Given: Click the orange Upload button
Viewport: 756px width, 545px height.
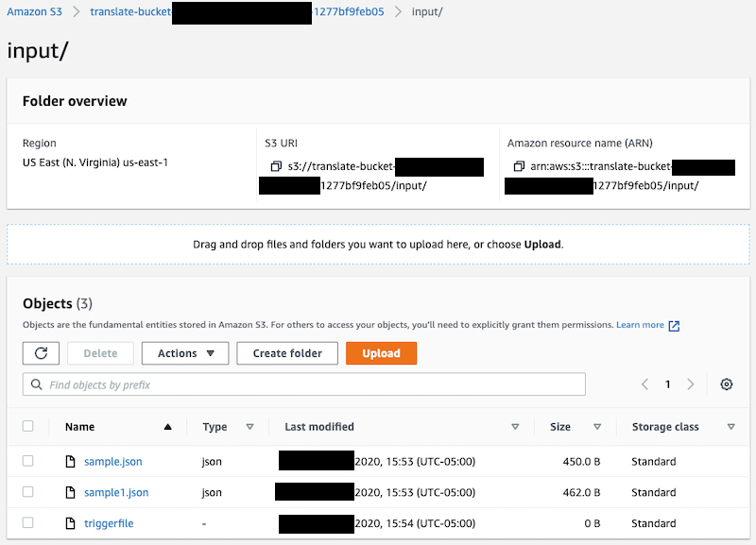Looking at the screenshot, I should click(x=382, y=353).
